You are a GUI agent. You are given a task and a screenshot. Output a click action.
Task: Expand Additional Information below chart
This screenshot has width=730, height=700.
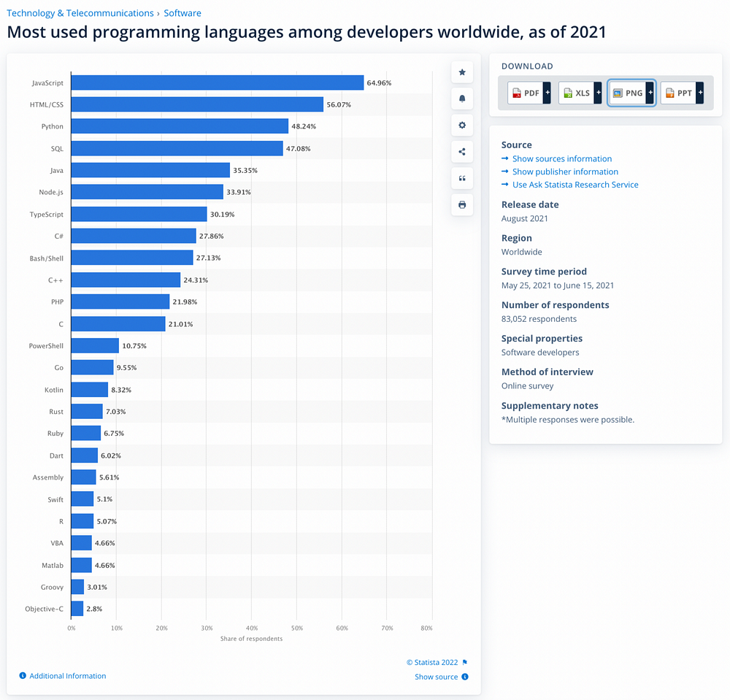[67, 676]
